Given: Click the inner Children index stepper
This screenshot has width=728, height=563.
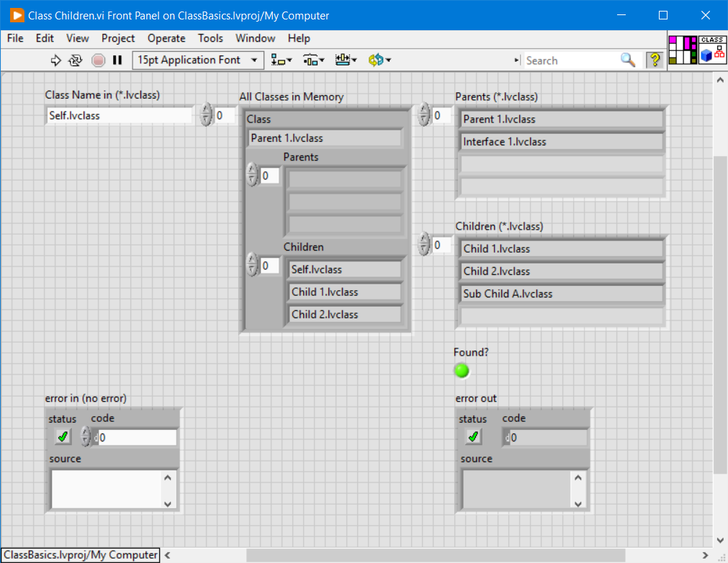Looking at the screenshot, I should click(x=251, y=265).
